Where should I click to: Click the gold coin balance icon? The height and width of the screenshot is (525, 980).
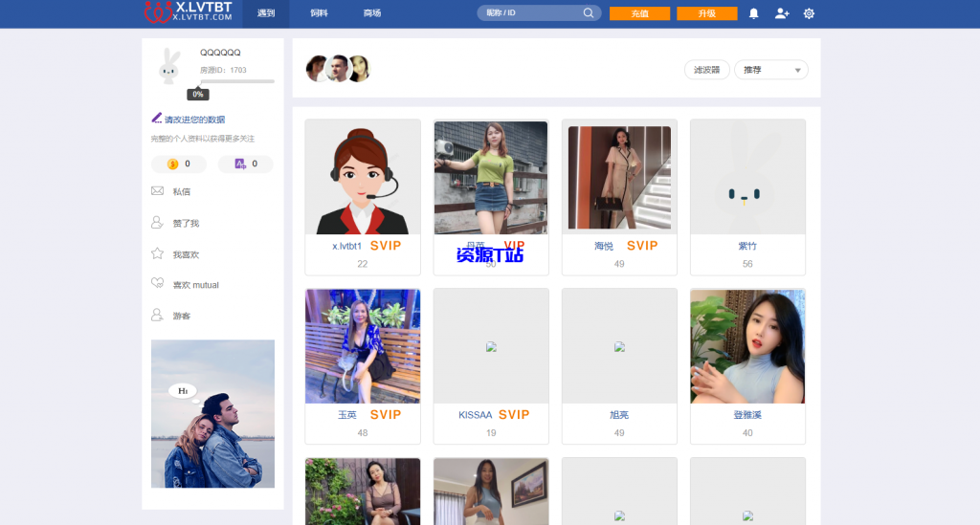[173, 164]
